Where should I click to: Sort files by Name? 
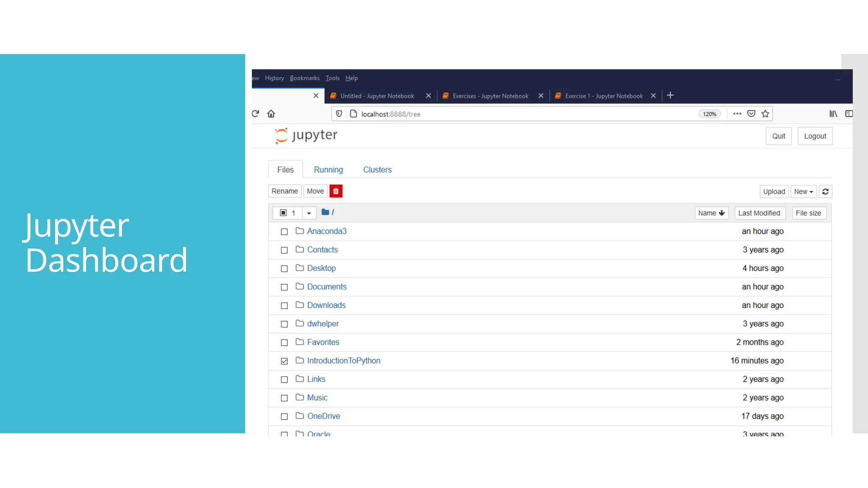tap(712, 213)
